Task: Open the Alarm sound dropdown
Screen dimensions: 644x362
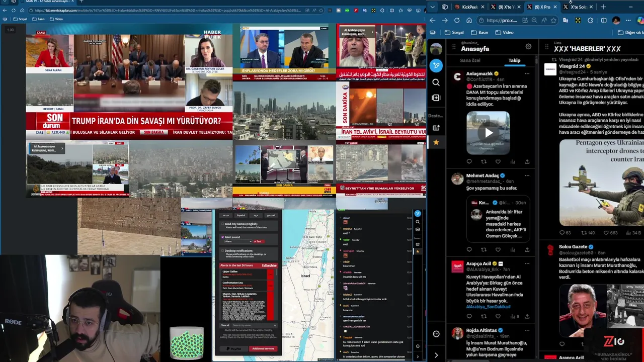Action: (x=237, y=241)
